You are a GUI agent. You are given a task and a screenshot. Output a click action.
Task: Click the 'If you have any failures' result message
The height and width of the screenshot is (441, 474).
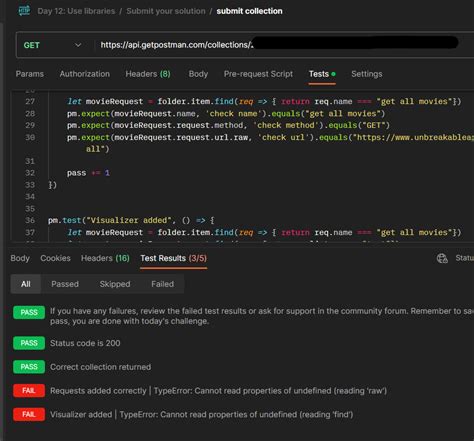click(262, 316)
